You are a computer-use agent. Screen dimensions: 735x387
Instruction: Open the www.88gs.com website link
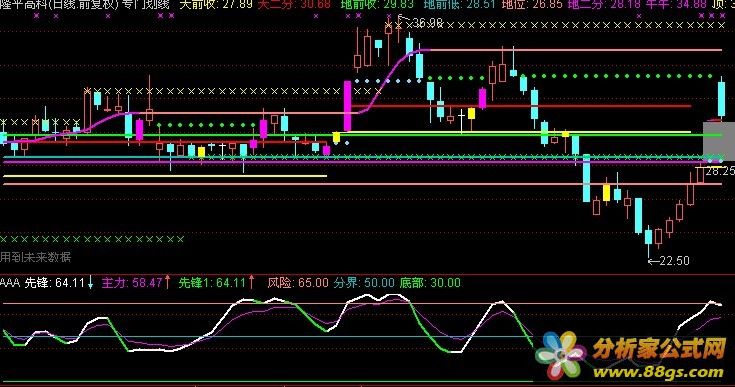pos(658,372)
